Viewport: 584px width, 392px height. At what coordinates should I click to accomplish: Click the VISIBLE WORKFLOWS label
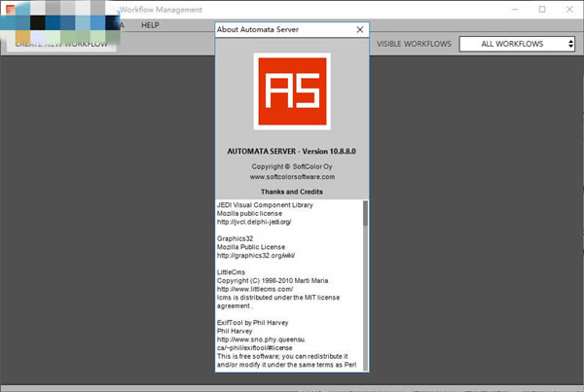click(414, 44)
